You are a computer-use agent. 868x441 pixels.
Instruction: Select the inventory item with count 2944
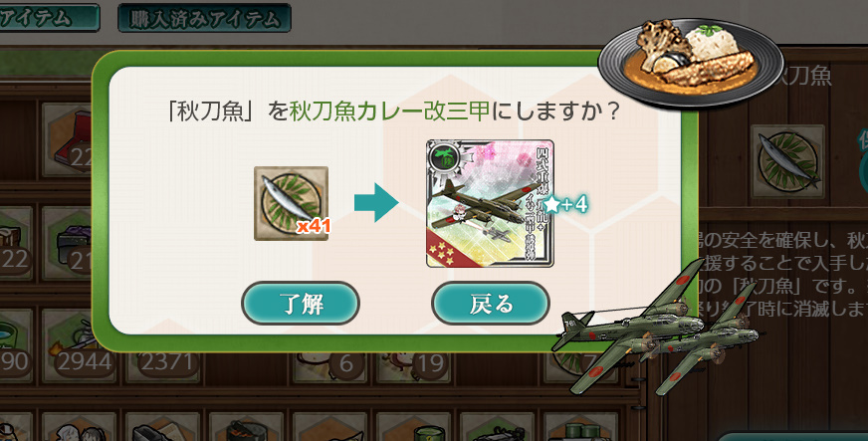[85, 345]
